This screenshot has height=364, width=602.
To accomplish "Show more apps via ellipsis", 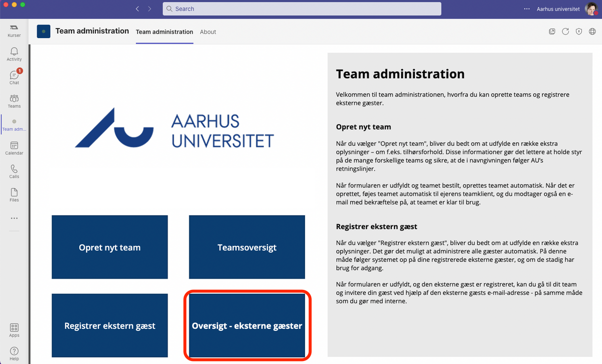I will point(14,218).
